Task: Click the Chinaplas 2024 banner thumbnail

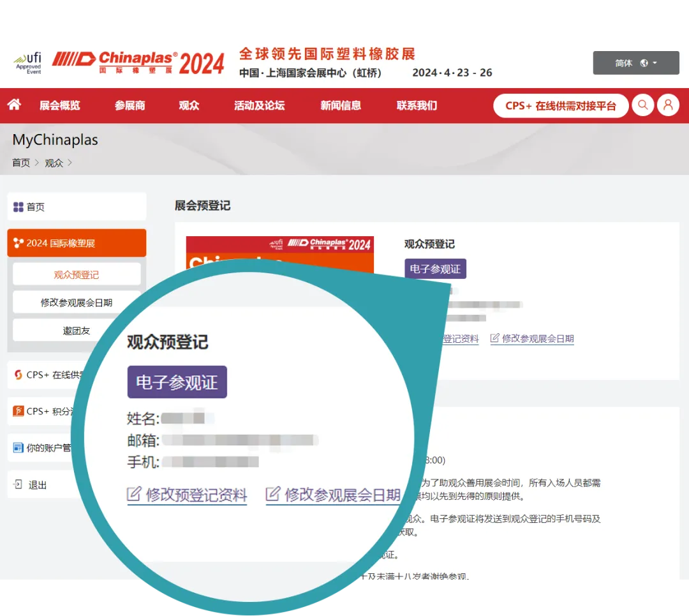Action: (280, 255)
